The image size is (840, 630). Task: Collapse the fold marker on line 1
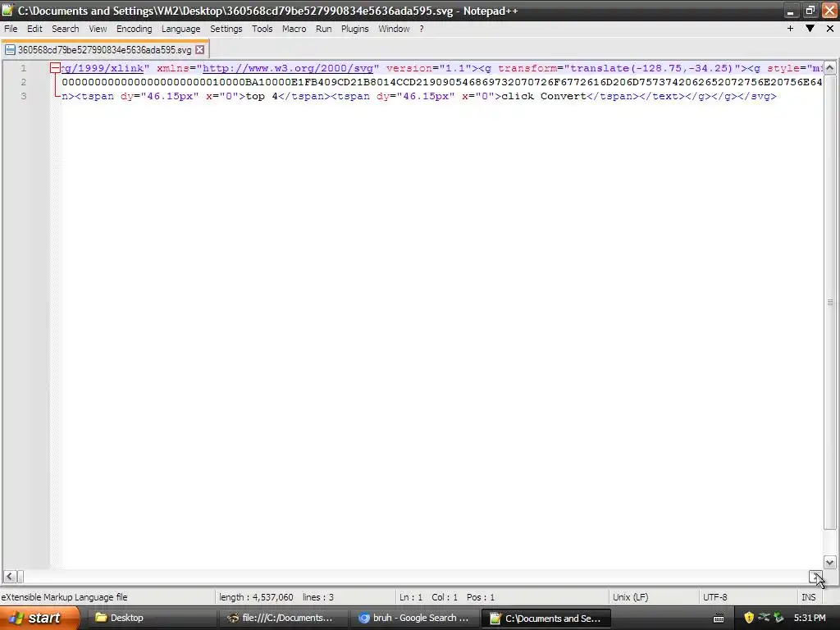[x=55, y=68]
